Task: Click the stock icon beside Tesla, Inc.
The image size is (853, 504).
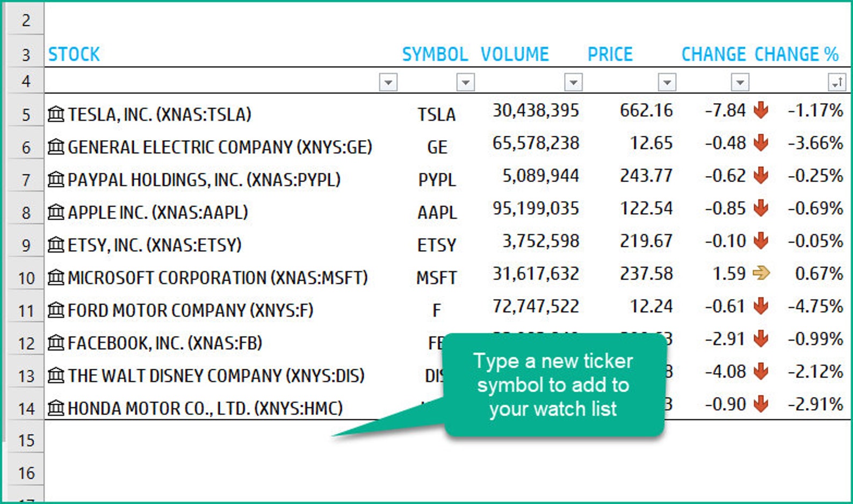Action: (56, 114)
